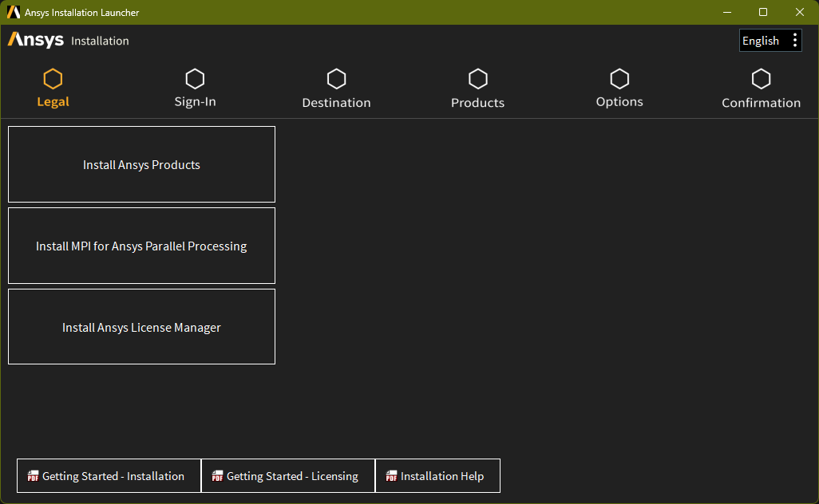Close the Ansys Installation Launcher
819x504 pixels.
pyautogui.click(x=800, y=12)
